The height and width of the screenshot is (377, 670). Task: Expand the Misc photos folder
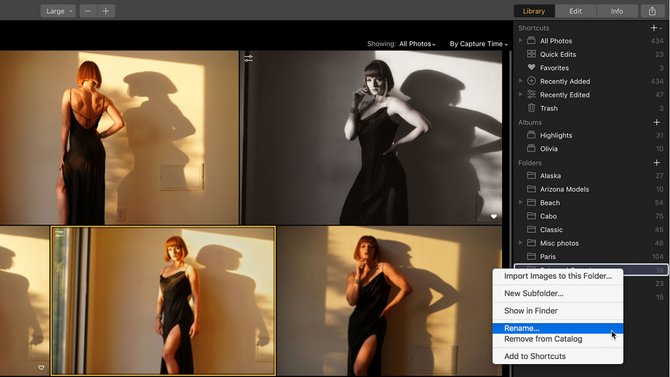[x=520, y=242]
